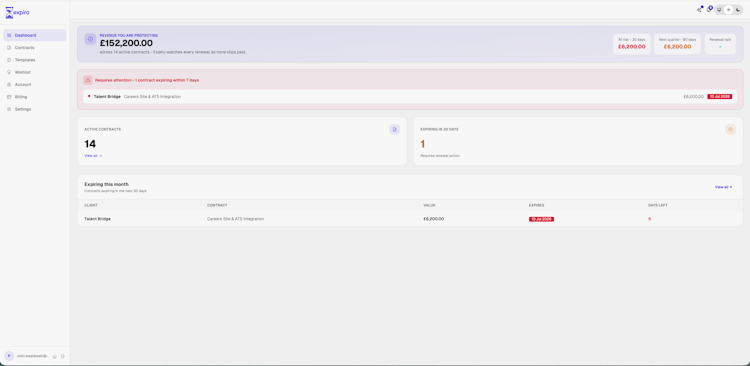Screen dimensions: 750x366
Task: Click clock icon in Expiring in 30 Days card
Action: tap(730, 129)
